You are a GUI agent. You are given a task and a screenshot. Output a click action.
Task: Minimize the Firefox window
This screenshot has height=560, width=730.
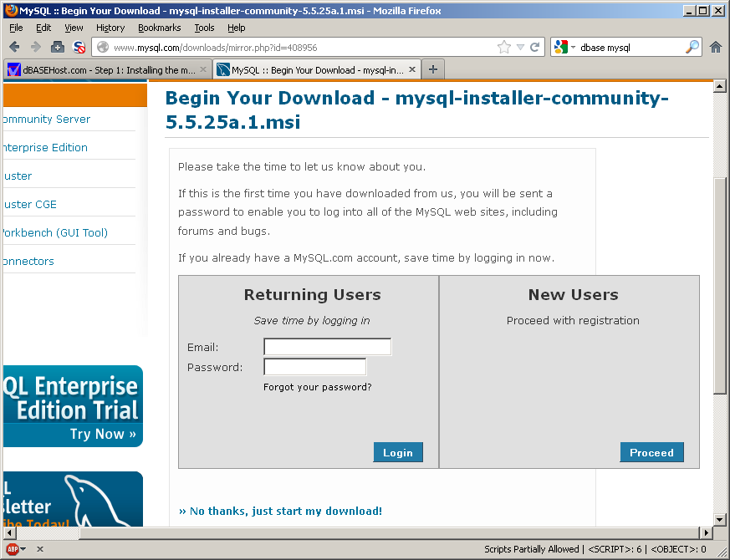click(690, 10)
